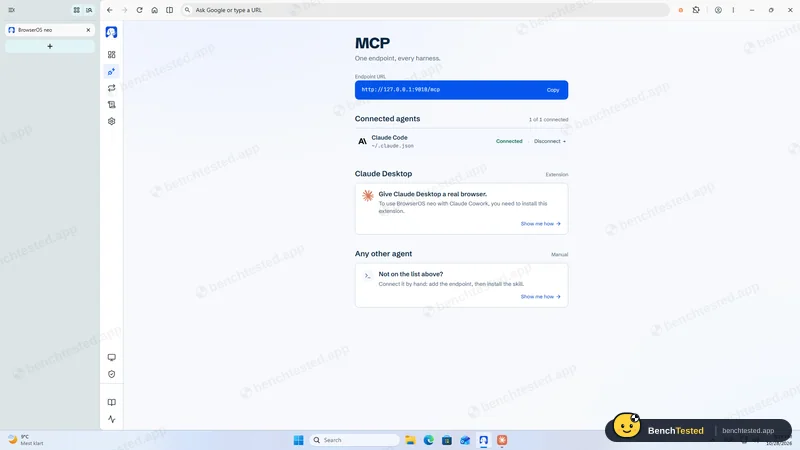Close the BrowserOS neo tab

point(88,30)
